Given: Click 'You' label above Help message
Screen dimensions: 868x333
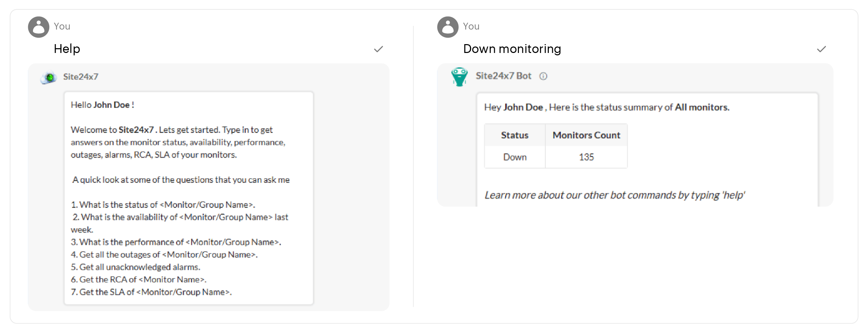Looking at the screenshot, I should pos(62,26).
